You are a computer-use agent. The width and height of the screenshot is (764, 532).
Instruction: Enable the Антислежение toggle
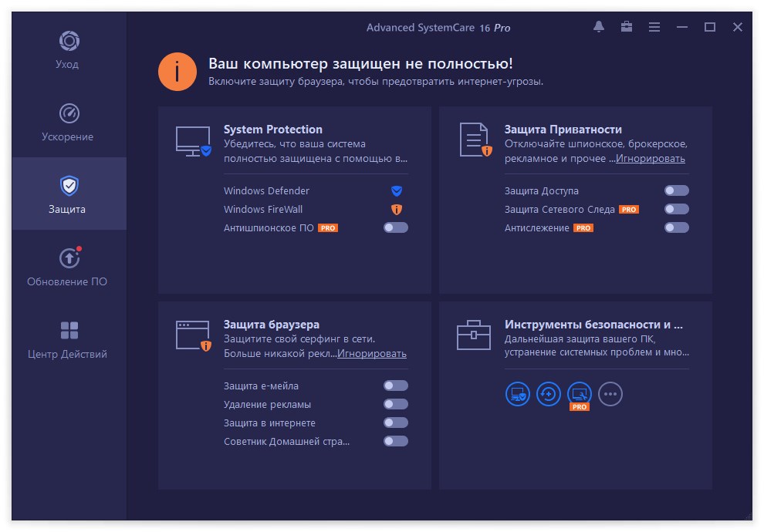pyautogui.click(x=677, y=227)
